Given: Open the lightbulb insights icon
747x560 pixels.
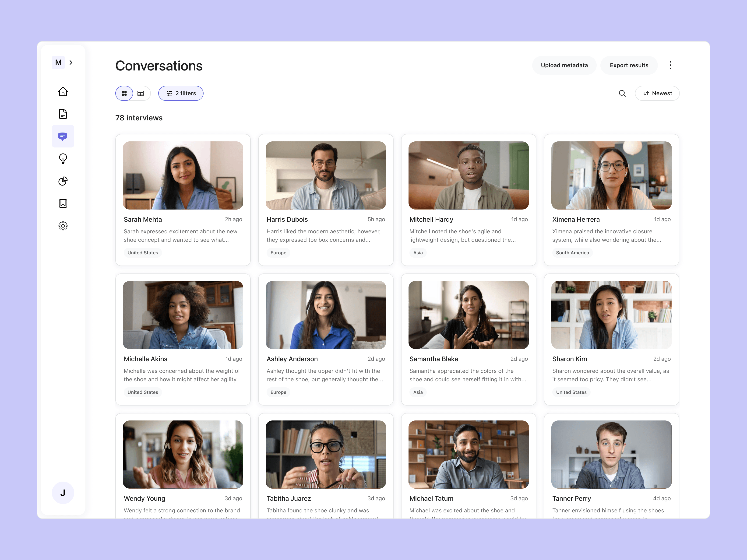Looking at the screenshot, I should pos(63,159).
